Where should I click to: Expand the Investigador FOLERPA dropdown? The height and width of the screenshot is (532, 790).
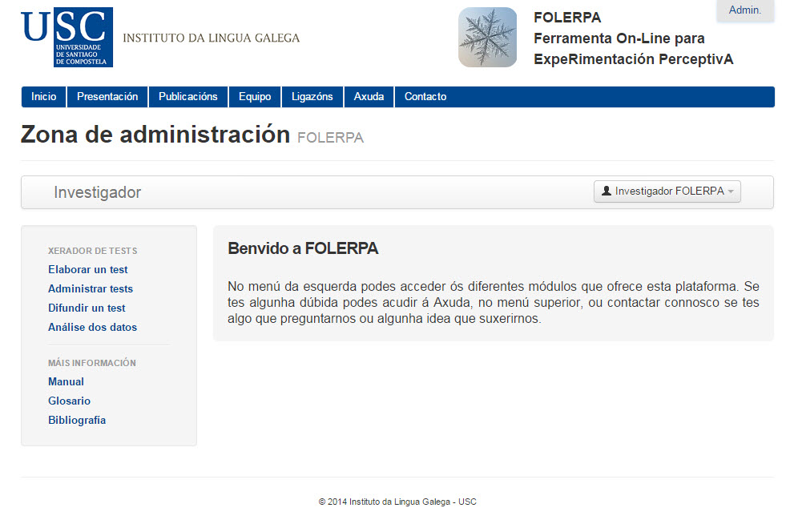point(667,191)
